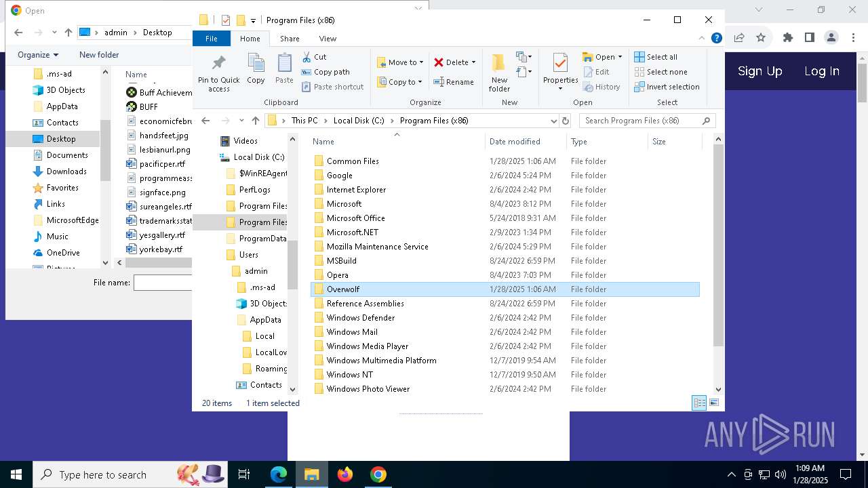868x488 pixels.
Task: Select PerfLogs in the navigation tree
Action: tap(254, 190)
